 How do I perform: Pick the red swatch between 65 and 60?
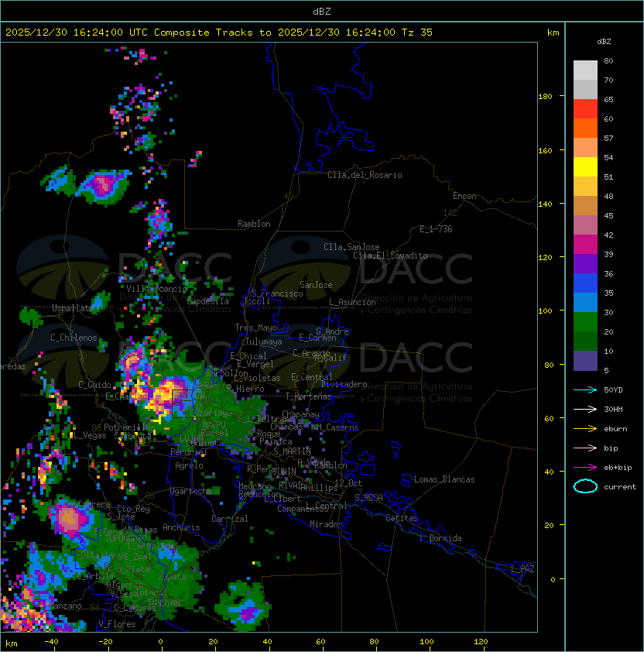pos(585,109)
